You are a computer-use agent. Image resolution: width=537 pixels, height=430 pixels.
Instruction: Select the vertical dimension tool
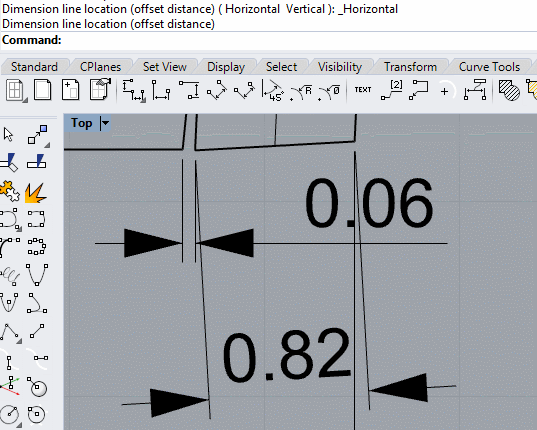pyautogui.click(x=189, y=90)
